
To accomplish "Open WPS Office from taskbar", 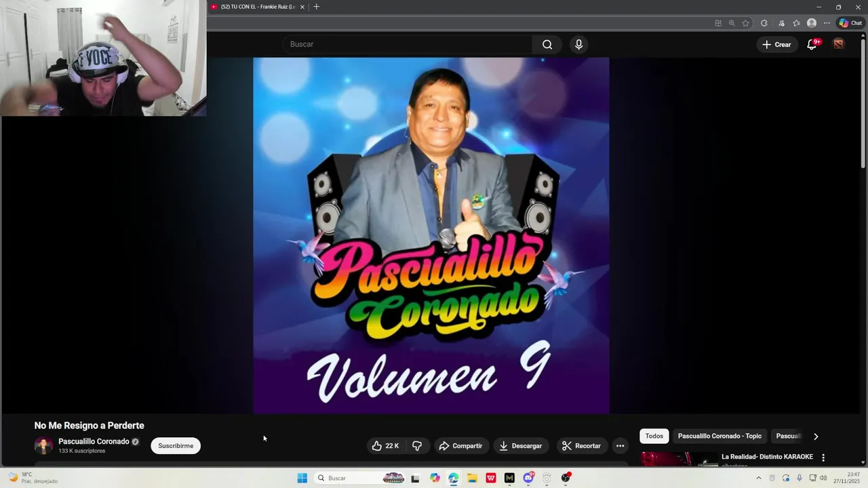I will (491, 478).
